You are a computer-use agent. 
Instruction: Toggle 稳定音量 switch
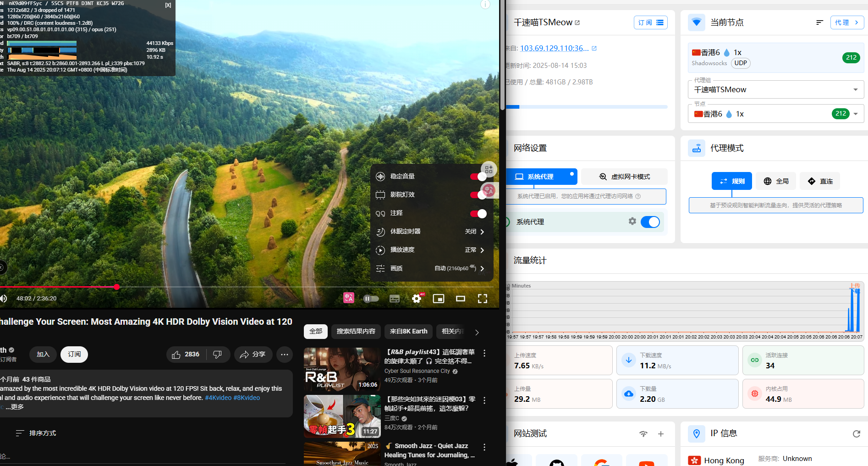[x=478, y=177]
